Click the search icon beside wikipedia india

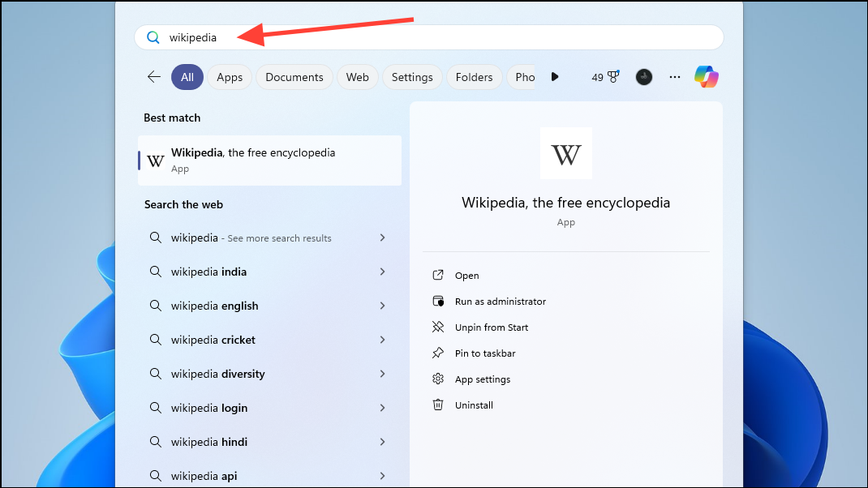(x=156, y=272)
